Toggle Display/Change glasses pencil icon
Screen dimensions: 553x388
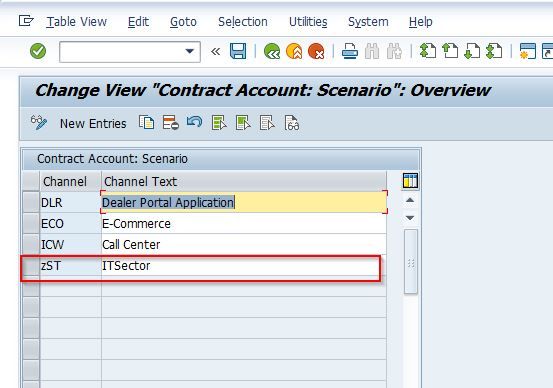(39, 123)
